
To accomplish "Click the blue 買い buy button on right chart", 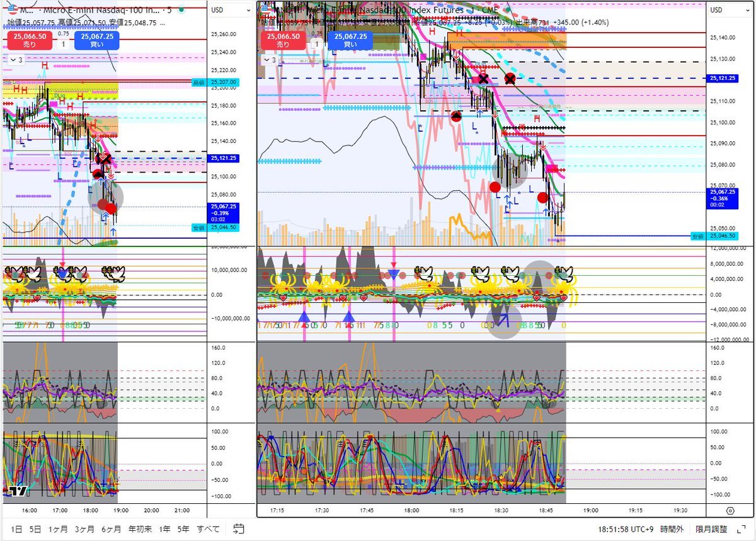I will 349,41.
